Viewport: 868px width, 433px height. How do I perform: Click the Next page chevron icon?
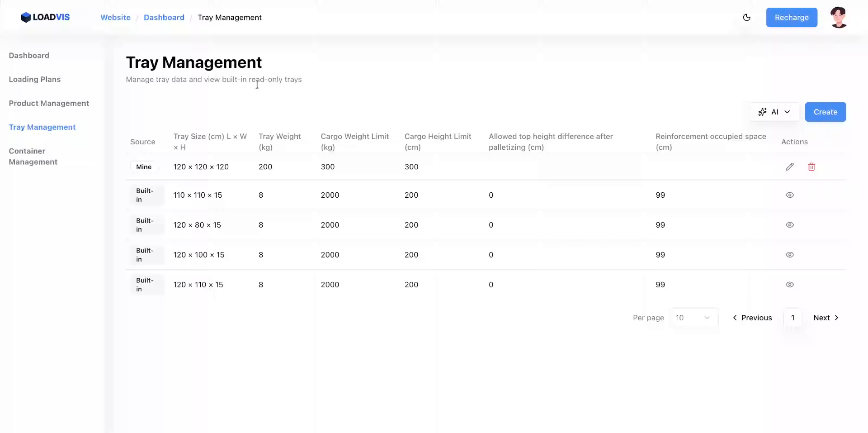836,318
